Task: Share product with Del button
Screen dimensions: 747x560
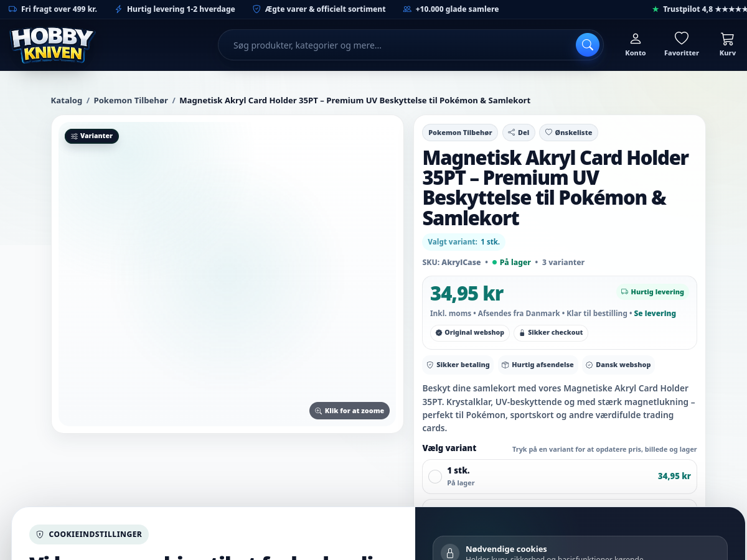Action: pos(519,133)
